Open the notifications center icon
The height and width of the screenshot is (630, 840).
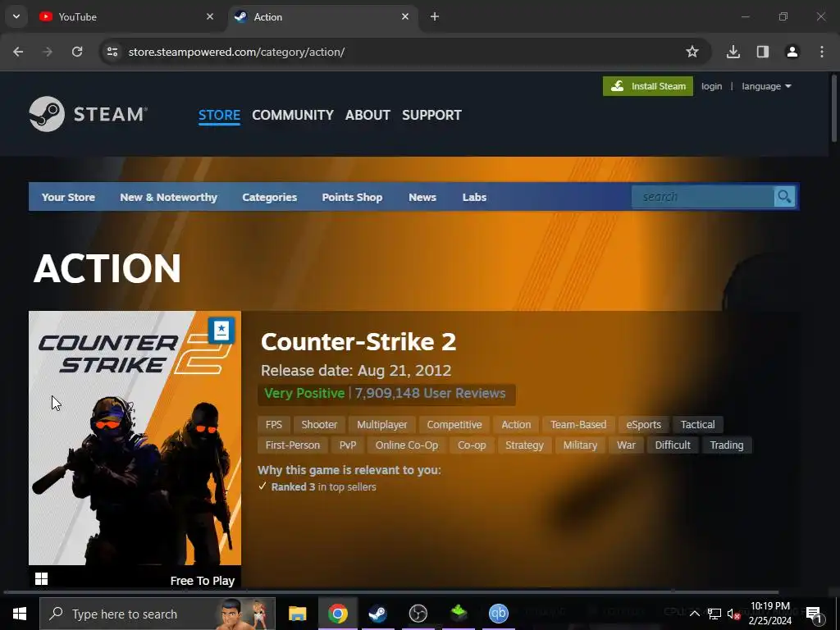(x=814, y=614)
